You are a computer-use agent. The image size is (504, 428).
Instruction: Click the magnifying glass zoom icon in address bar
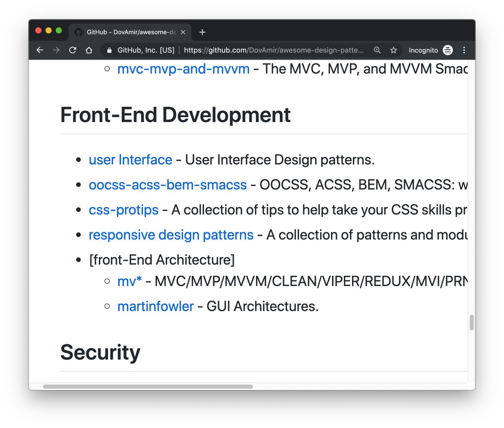coord(377,50)
